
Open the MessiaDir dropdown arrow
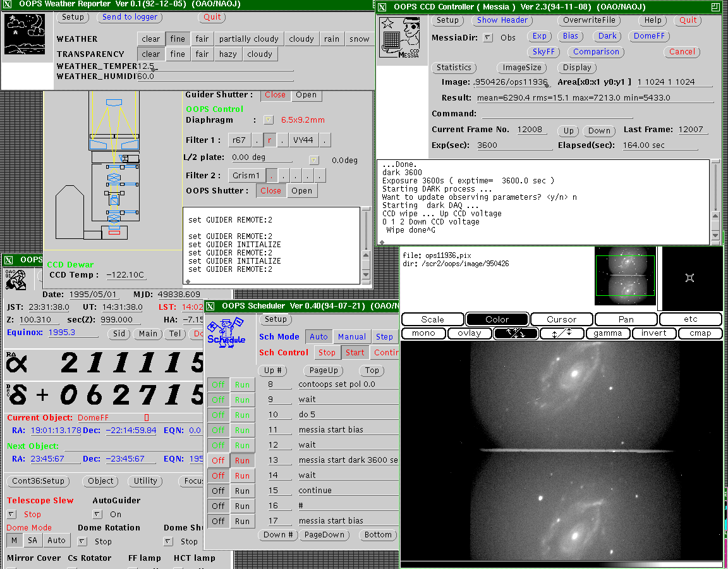[x=487, y=38]
